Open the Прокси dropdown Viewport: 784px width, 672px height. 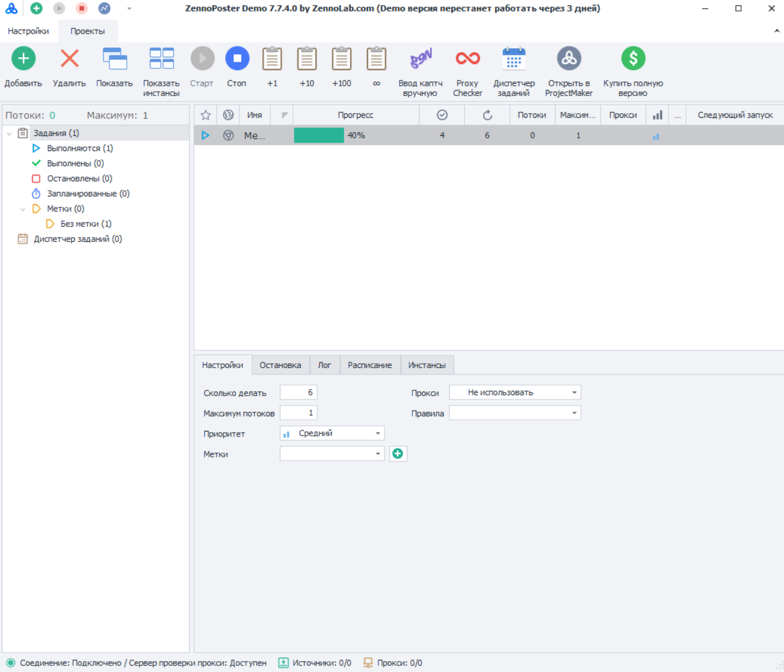click(x=515, y=392)
